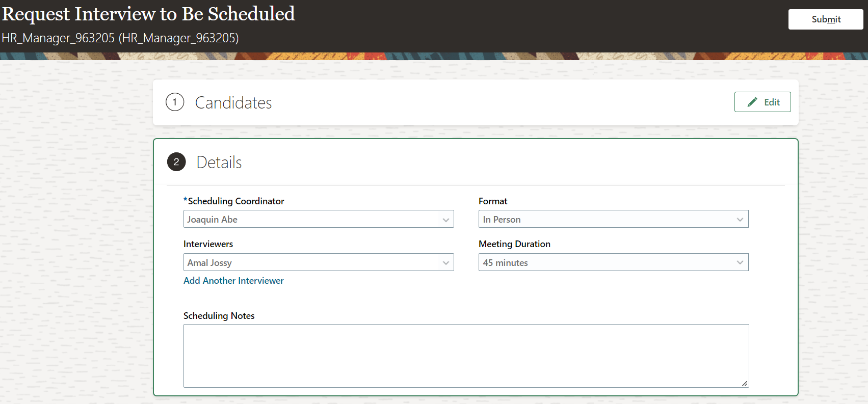Expand the Meeting Duration chevron
Image resolution: width=868 pixels, height=404 pixels.
(740, 263)
